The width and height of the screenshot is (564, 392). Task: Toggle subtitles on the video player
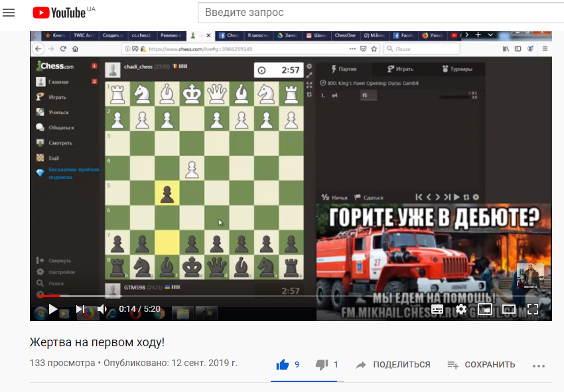[x=437, y=309]
